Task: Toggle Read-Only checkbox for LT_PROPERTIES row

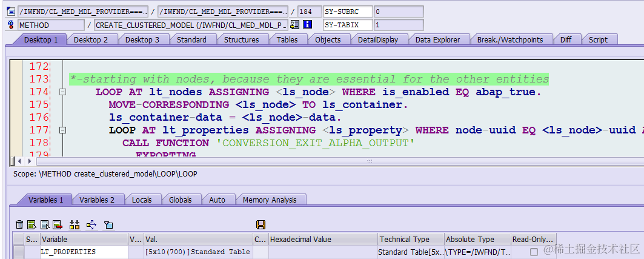Action: [534, 252]
